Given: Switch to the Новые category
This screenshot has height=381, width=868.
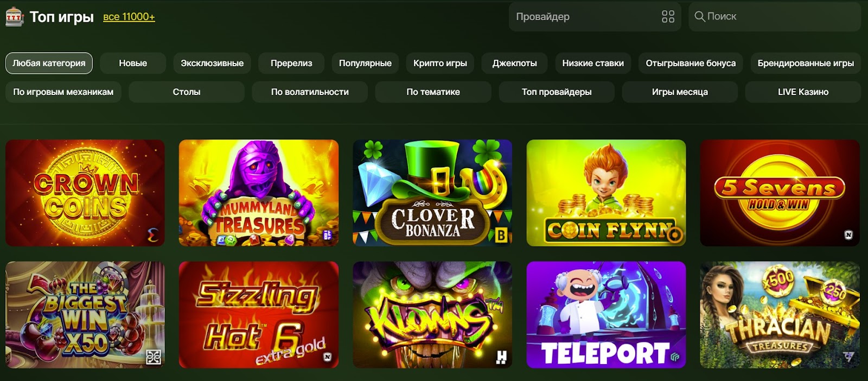Looking at the screenshot, I should [133, 63].
